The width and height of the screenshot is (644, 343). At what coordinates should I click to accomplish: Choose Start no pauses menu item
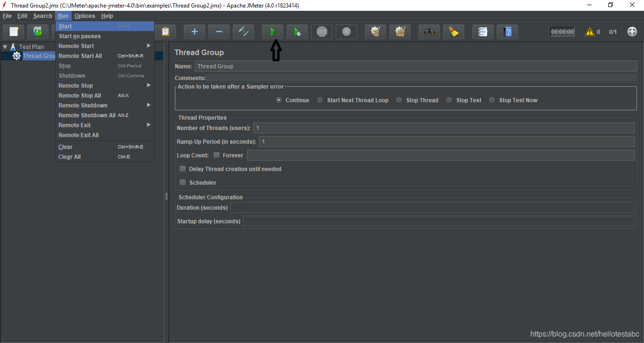[x=105, y=36]
